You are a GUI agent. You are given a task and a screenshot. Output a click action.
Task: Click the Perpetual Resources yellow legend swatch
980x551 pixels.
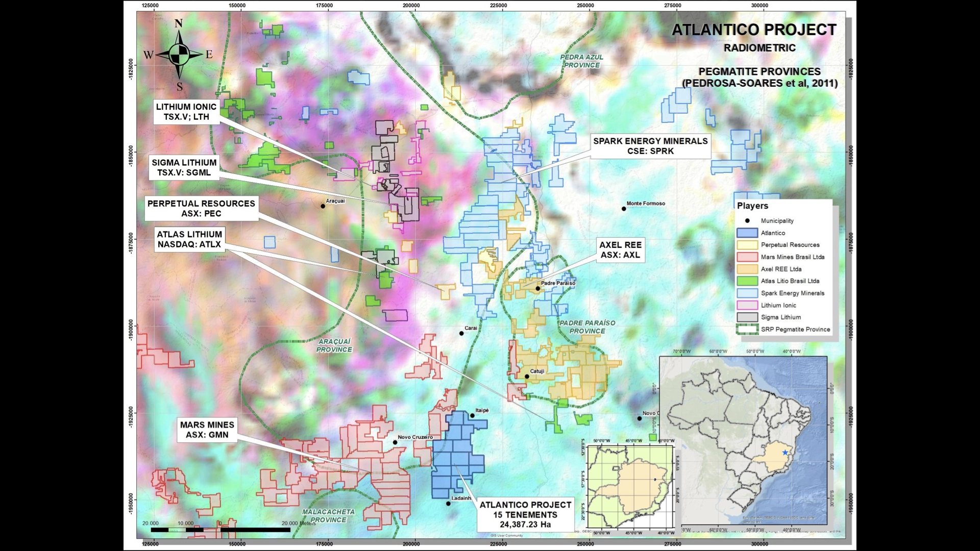point(747,245)
